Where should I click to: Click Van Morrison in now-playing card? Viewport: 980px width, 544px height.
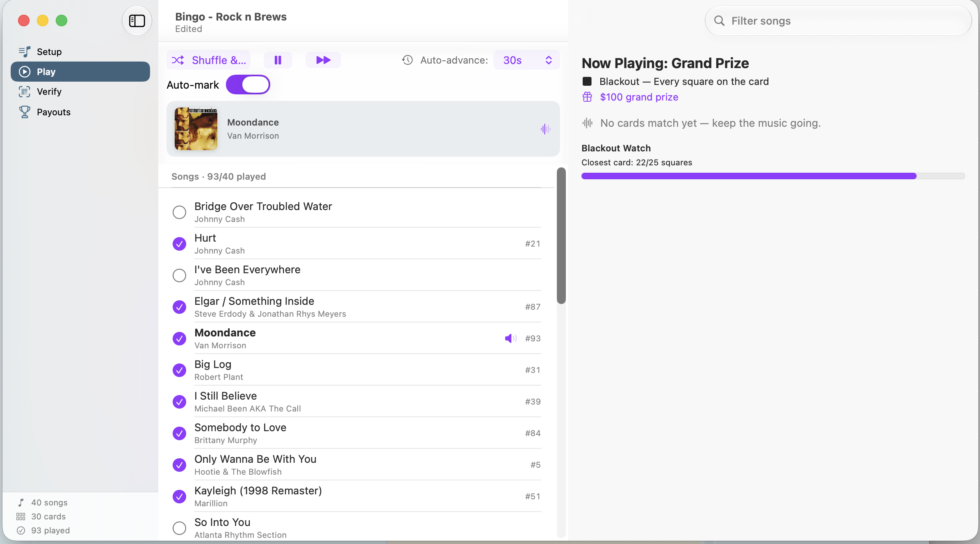coord(253,136)
